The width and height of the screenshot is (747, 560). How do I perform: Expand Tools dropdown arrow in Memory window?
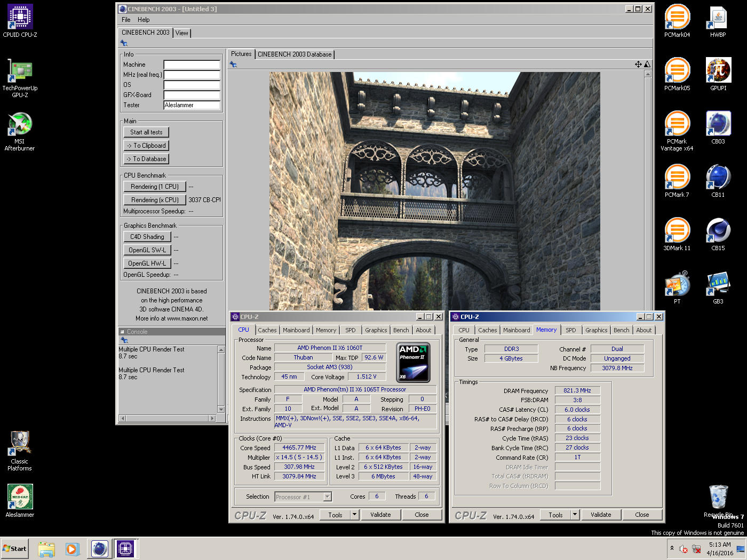point(575,515)
